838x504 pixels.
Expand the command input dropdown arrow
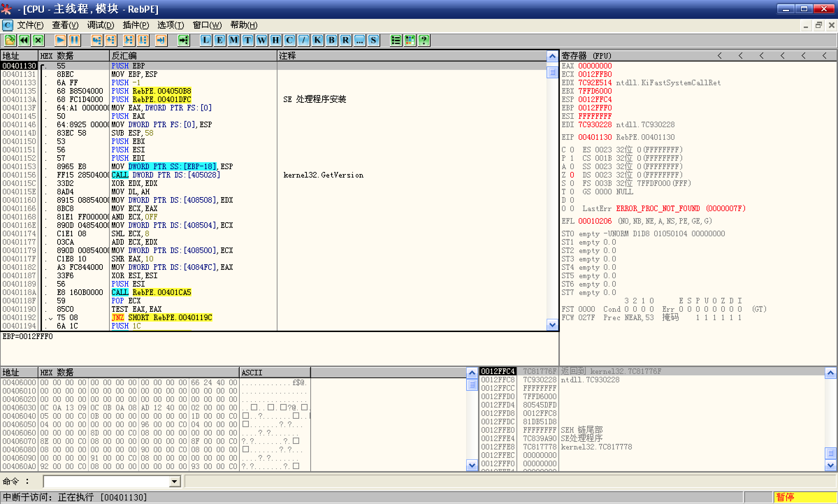174,482
